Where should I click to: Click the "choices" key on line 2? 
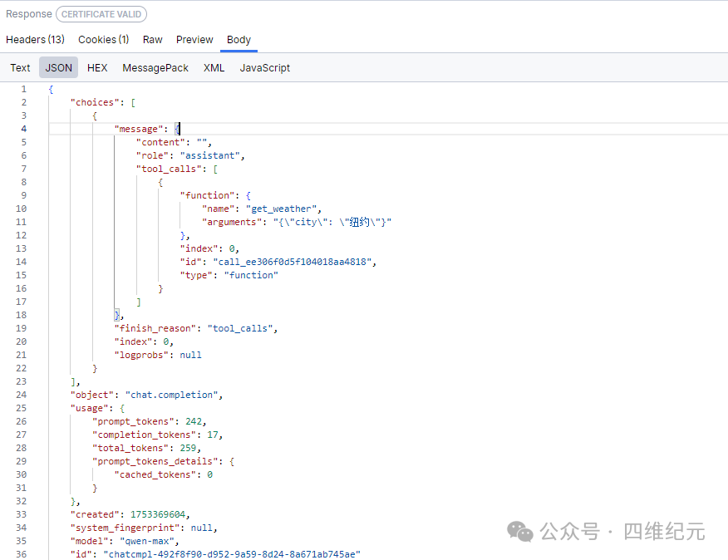tap(94, 103)
